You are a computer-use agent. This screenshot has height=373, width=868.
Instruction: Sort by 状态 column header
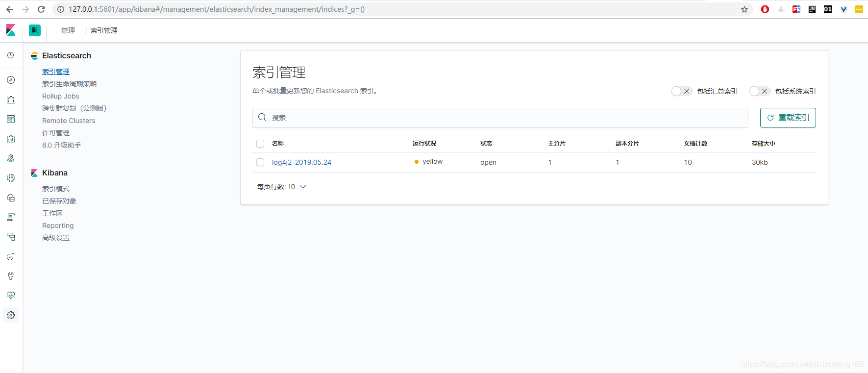486,144
